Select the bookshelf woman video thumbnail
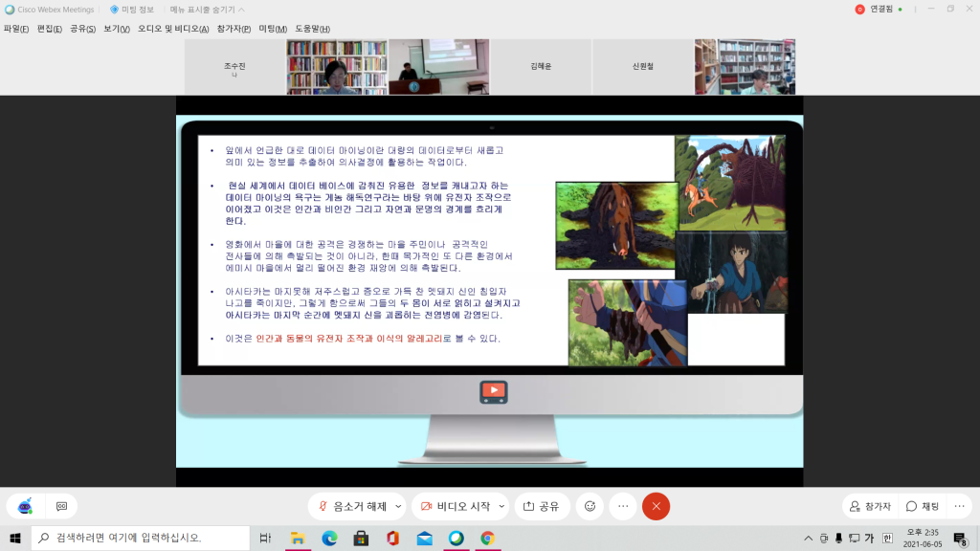 337,67
